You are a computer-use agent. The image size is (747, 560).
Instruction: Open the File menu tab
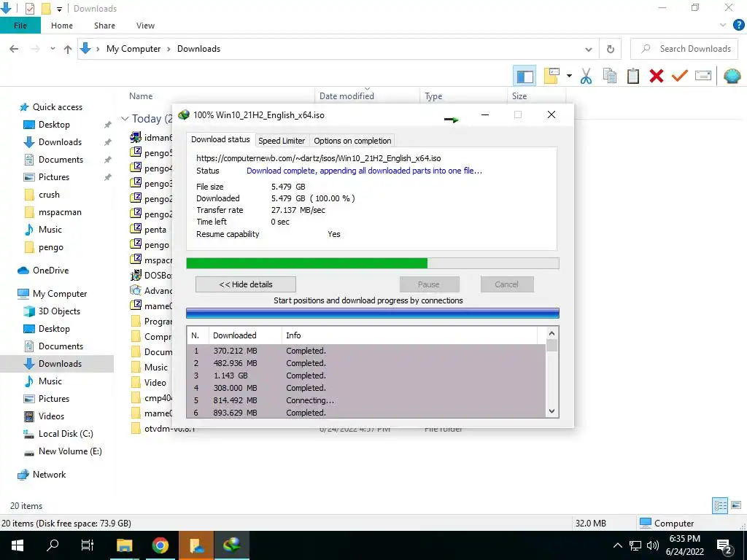pos(20,26)
